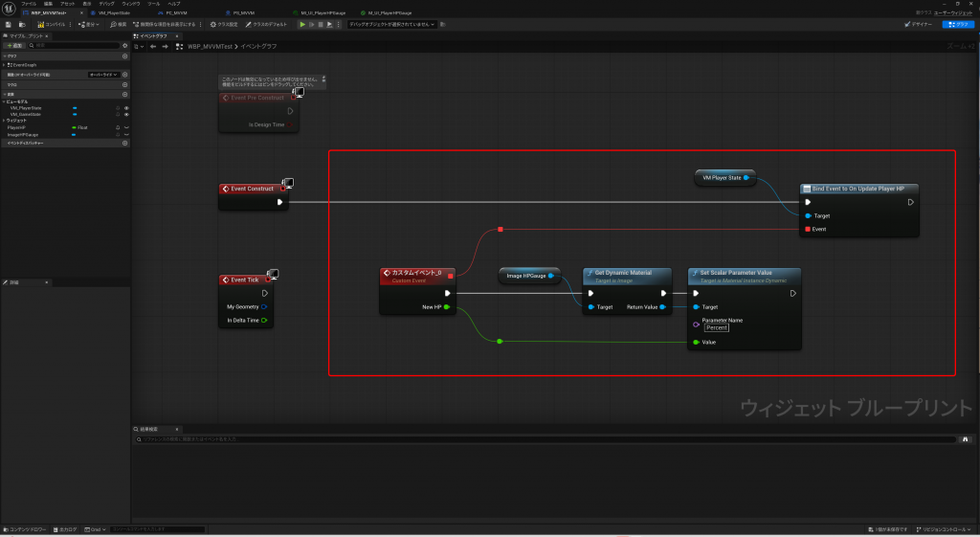Click the add variable plus icon
Viewport: 980px width, 537px height.
tap(125, 95)
